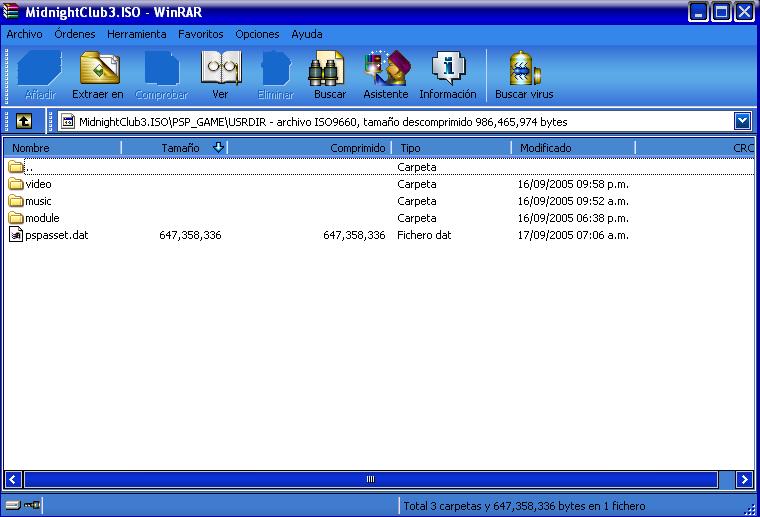Run the Buscar virus scan
Image resolution: width=760 pixels, height=517 pixels.
pos(524,75)
